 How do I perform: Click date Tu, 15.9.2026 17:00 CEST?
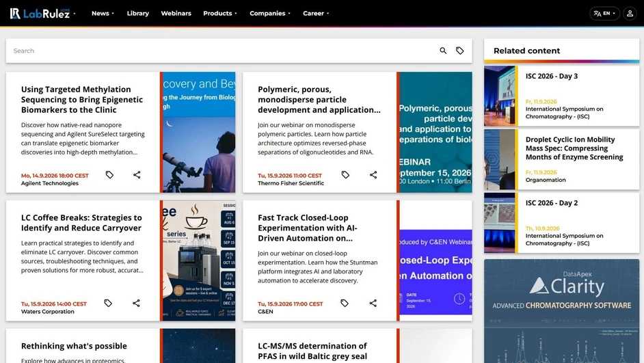tap(291, 304)
